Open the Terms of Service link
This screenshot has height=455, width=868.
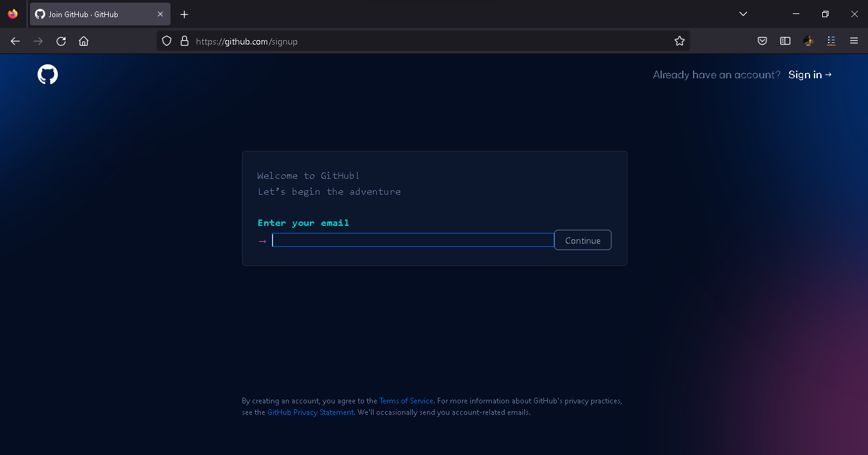[x=406, y=400]
